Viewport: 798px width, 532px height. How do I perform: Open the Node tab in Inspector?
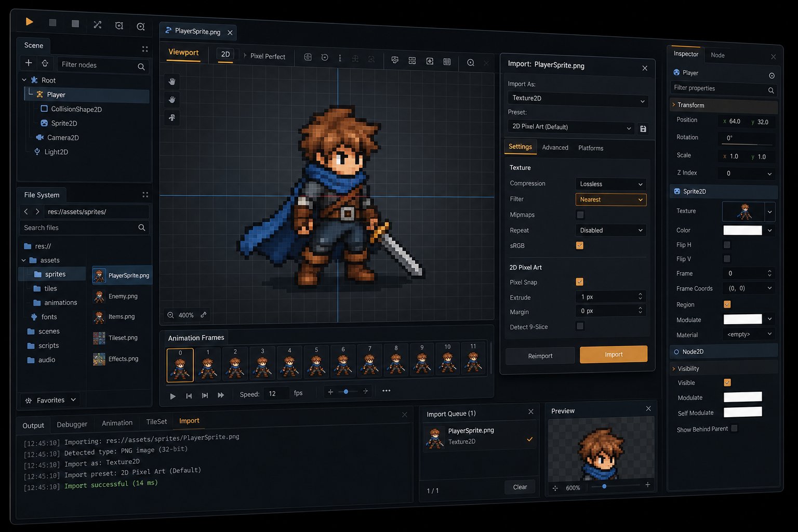[x=717, y=55]
